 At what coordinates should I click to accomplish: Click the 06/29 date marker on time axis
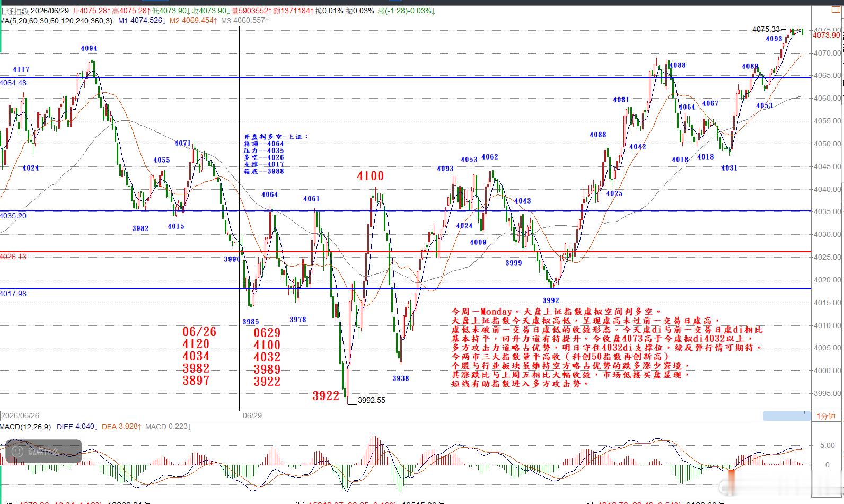point(252,415)
